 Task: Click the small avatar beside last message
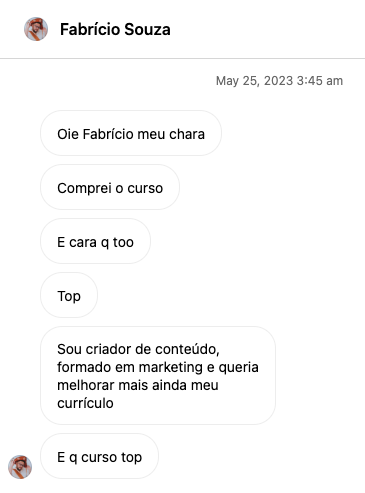click(20, 467)
